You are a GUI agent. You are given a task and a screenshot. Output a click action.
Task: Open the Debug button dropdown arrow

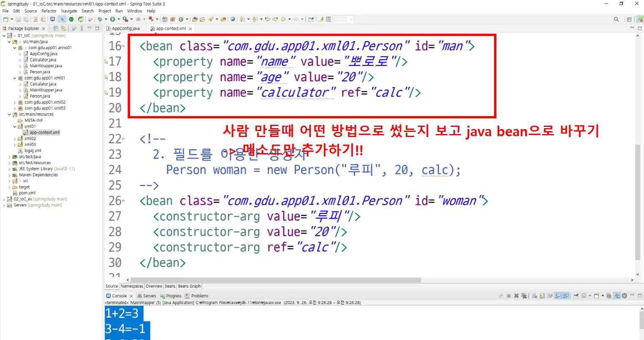[x=106, y=19]
